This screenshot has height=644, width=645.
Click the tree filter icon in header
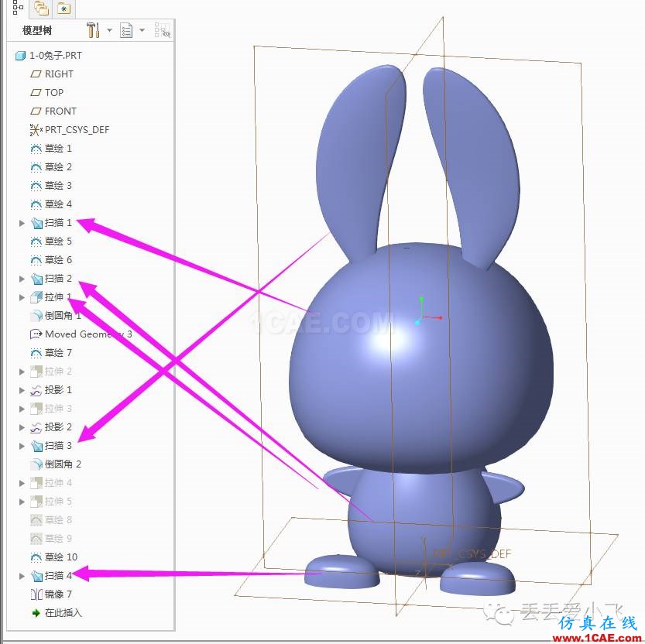[x=163, y=30]
